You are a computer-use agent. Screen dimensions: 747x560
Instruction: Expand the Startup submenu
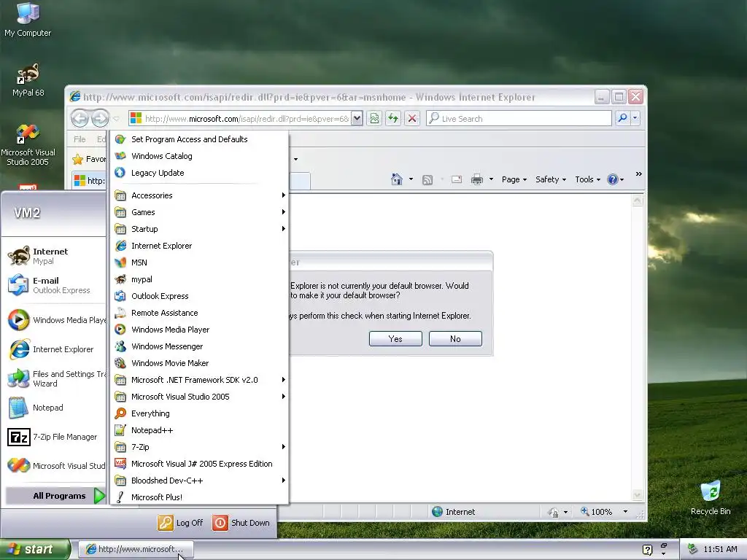tap(200, 228)
